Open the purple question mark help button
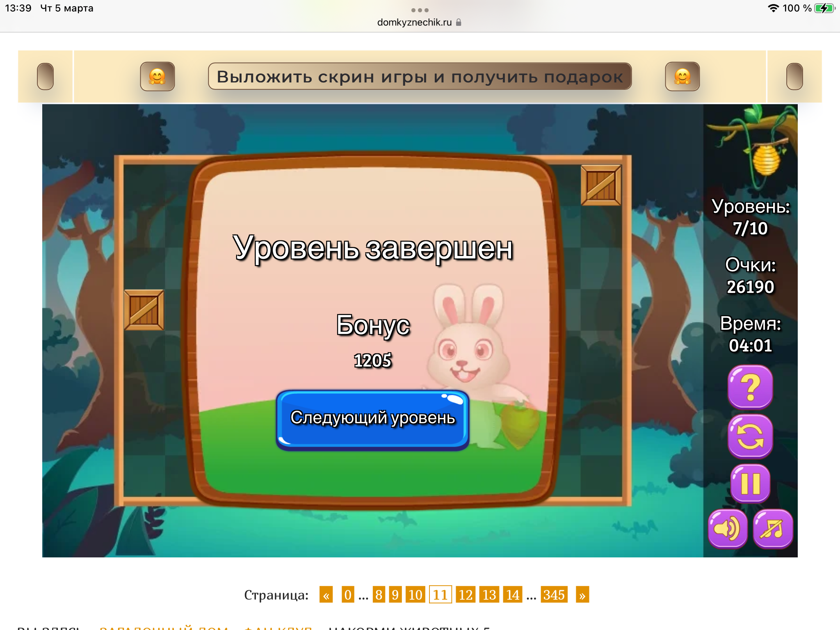The image size is (840, 630). point(750,387)
